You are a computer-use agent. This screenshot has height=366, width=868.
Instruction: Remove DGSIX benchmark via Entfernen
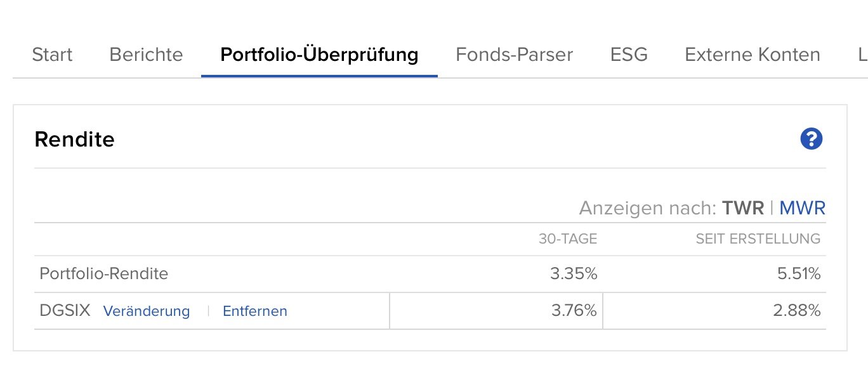255,311
